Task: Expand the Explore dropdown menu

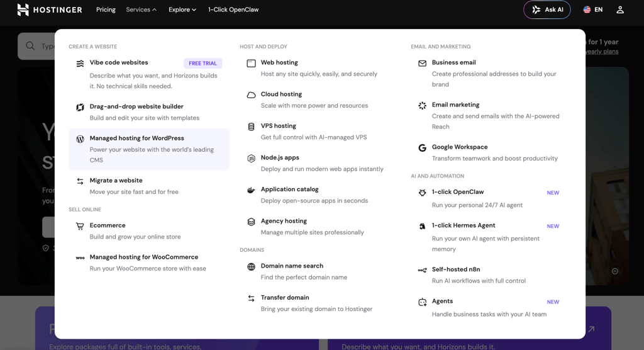Action: point(182,9)
